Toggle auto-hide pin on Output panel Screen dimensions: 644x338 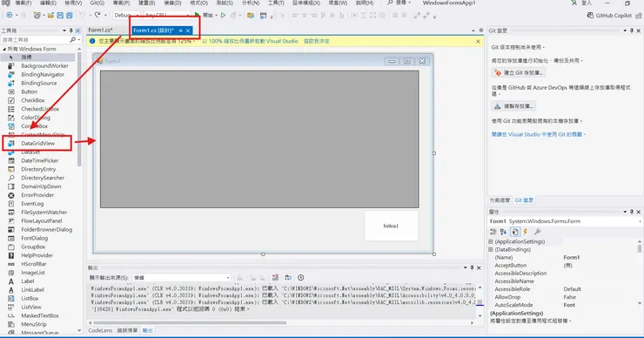[472, 267]
